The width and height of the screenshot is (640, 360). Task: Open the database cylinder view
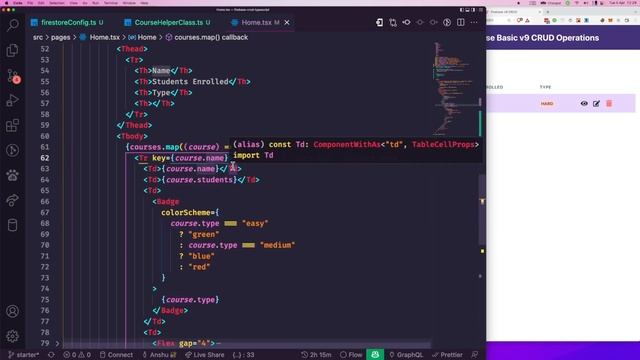pos(13,225)
